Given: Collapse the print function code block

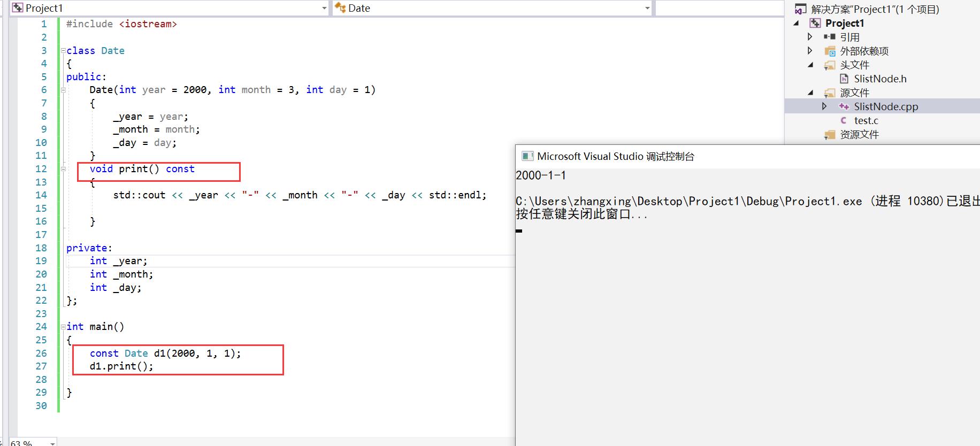Looking at the screenshot, I should 63,169.
